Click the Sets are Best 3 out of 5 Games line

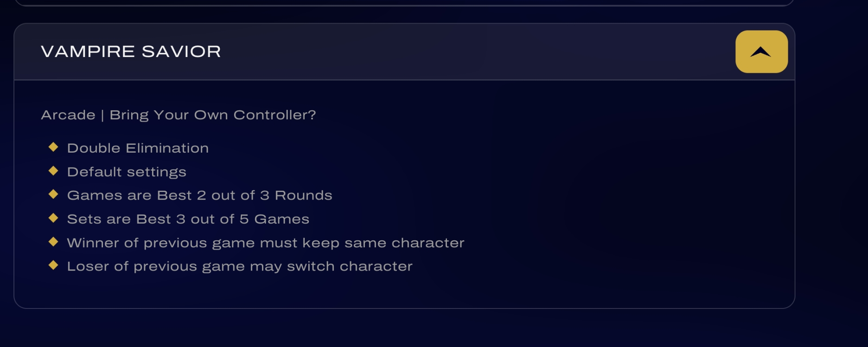pos(188,219)
